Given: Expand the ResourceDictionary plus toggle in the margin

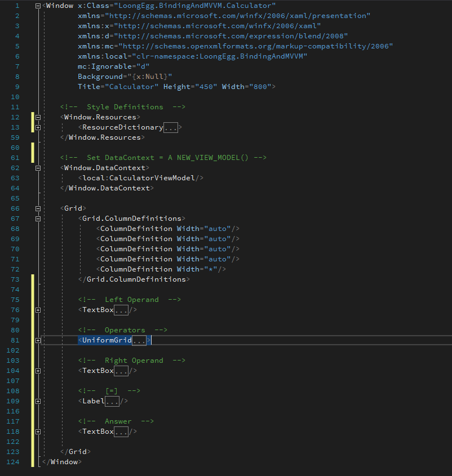Looking at the screenshot, I should tap(38, 128).
